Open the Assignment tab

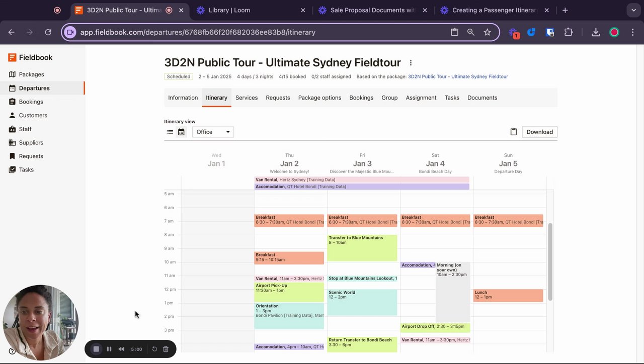point(421,98)
